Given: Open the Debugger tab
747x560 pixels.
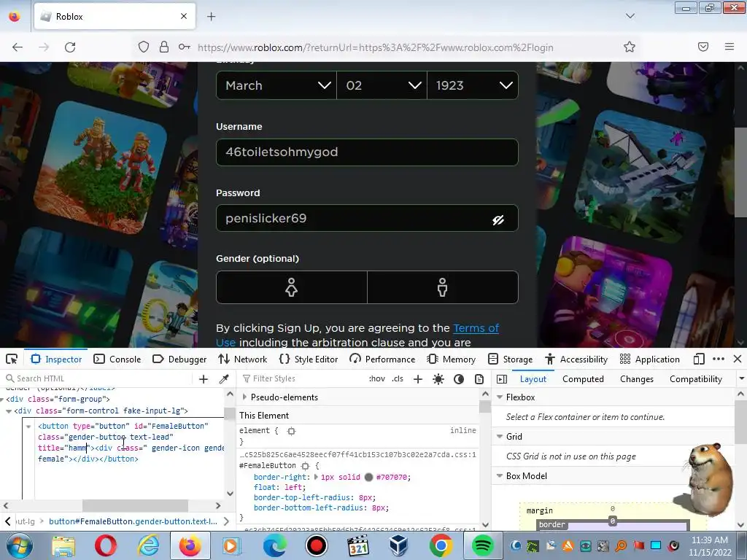Looking at the screenshot, I should point(179,359).
